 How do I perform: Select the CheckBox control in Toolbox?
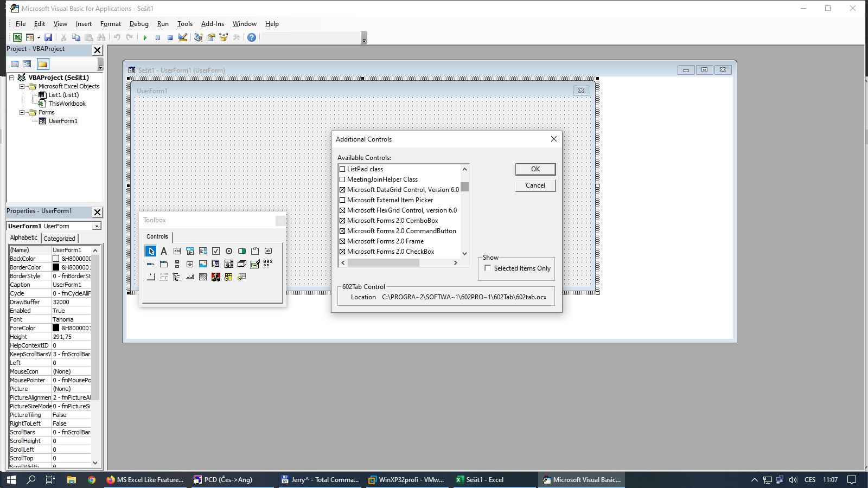pos(216,251)
